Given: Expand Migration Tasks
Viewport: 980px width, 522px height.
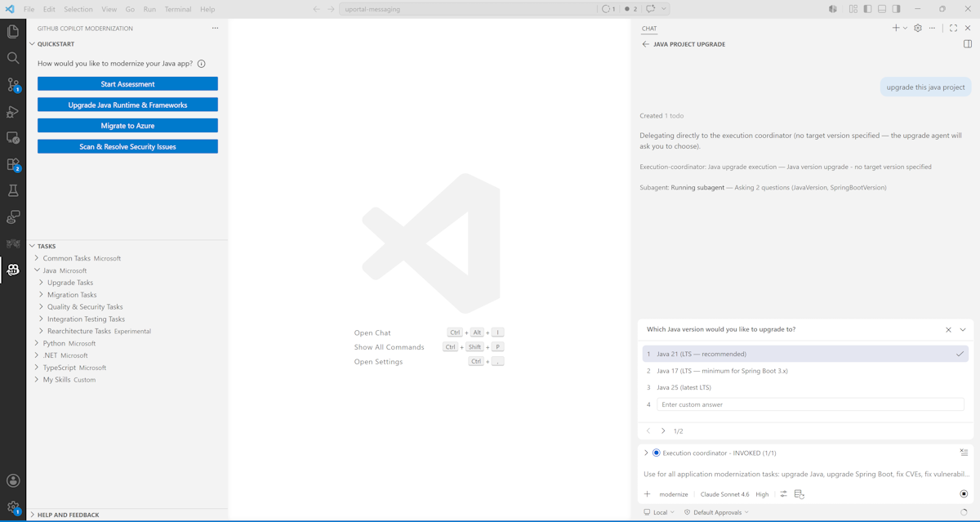Looking at the screenshot, I should click(41, 295).
